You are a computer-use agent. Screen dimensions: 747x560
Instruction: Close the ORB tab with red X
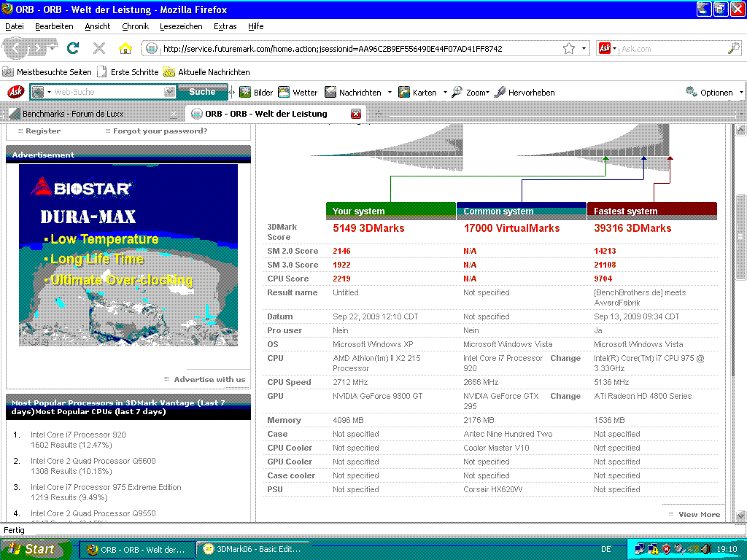tap(356, 114)
